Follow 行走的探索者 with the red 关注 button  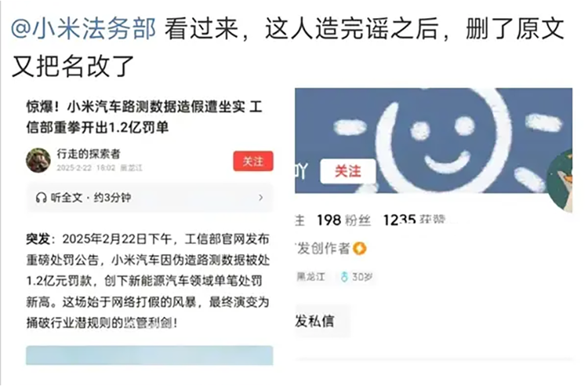253,162
